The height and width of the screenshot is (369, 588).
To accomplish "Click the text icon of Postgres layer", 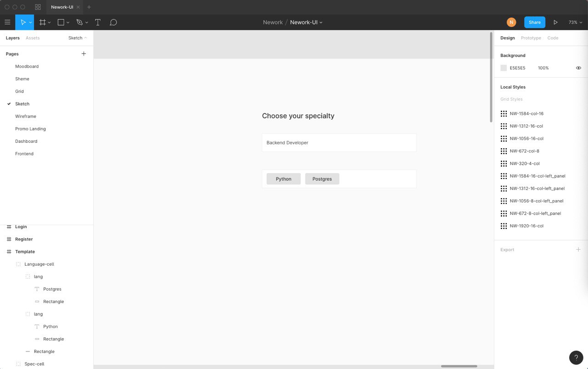I will [x=37, y=289].
